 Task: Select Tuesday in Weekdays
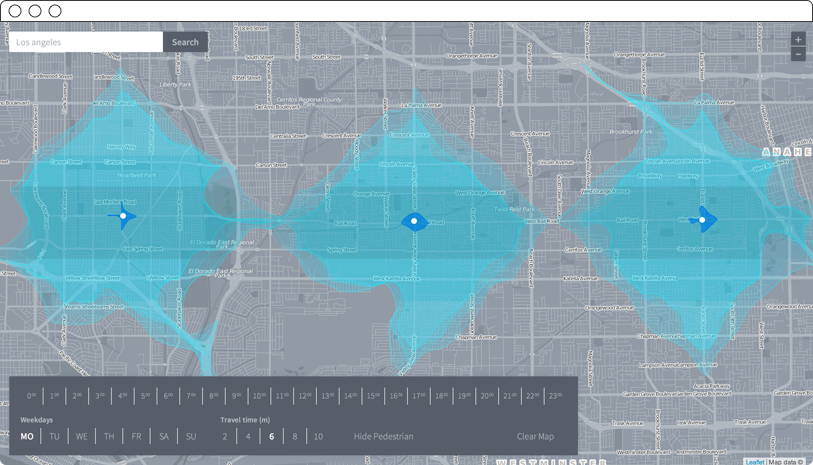(x=55, y=437)
